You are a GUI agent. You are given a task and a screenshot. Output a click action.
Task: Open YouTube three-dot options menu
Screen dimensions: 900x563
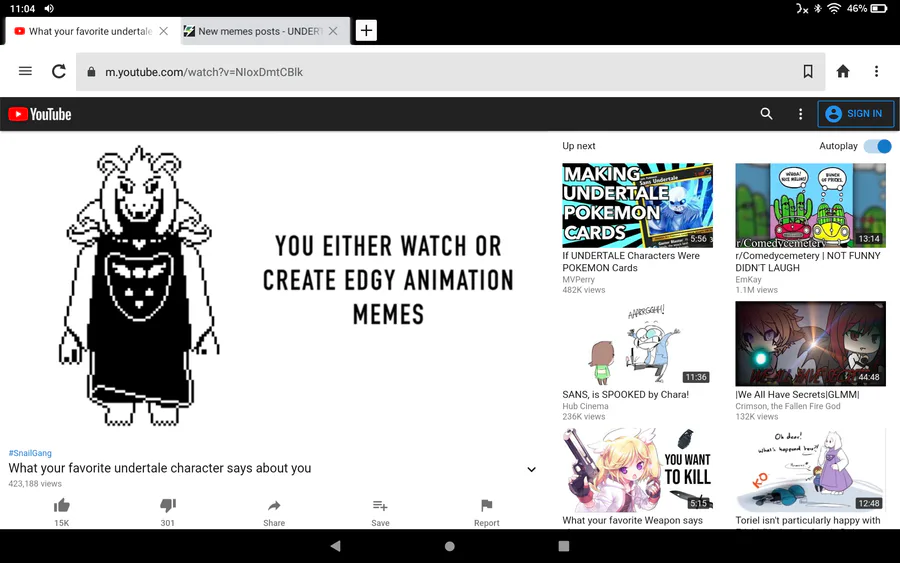[800, 114]
